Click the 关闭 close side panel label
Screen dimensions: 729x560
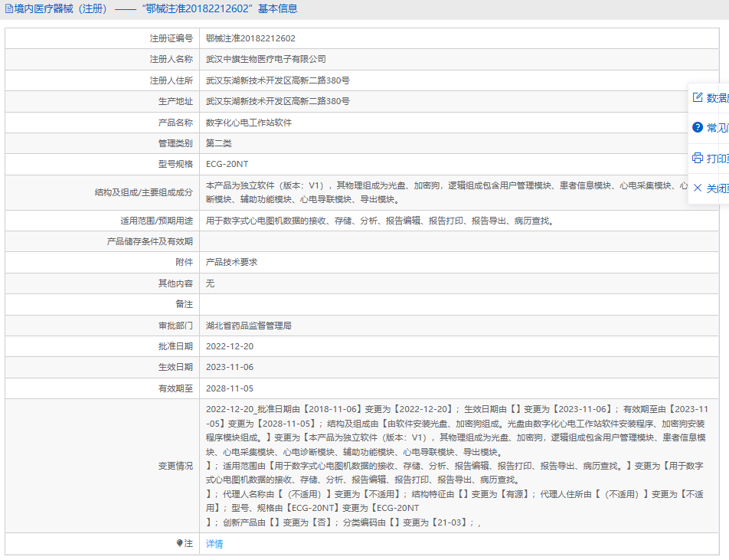coord(718,188)
